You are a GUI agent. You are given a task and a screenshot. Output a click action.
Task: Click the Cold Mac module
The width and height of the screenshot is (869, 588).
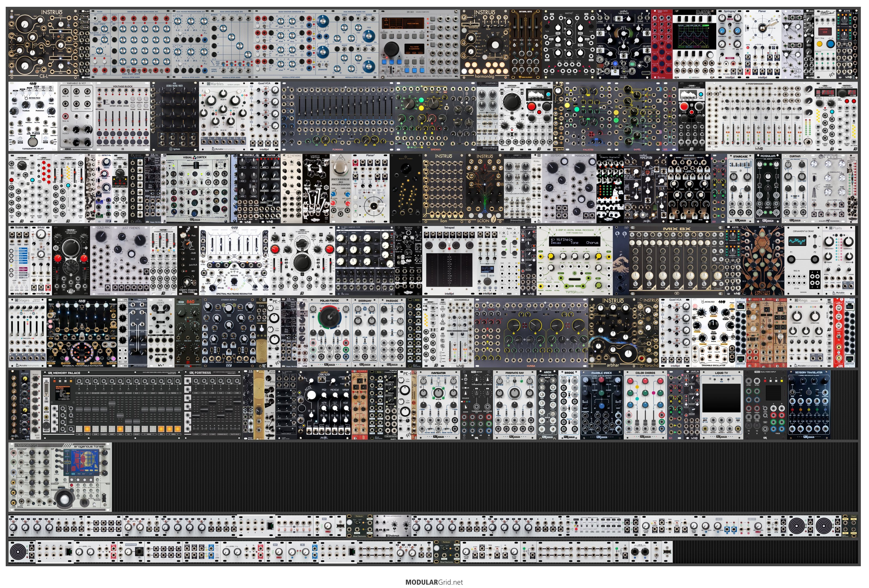click(103, 261)
